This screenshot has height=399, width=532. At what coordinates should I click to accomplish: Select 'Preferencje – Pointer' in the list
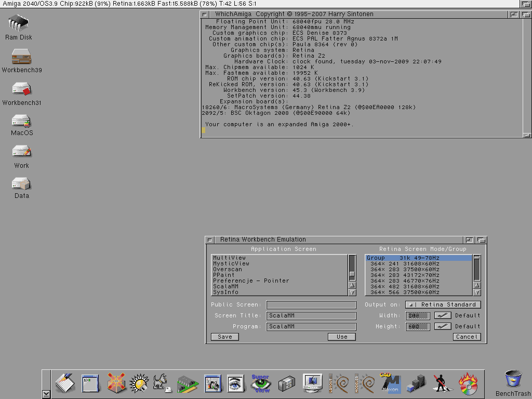click(x=280, y=281)
